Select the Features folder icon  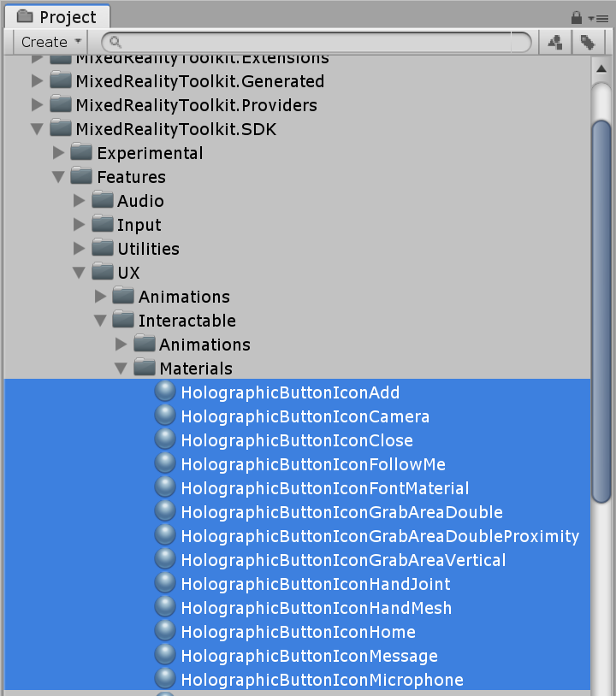point(82,176)
